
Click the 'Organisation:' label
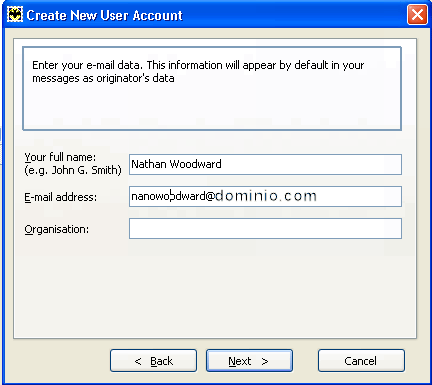[x=57, y=229]
